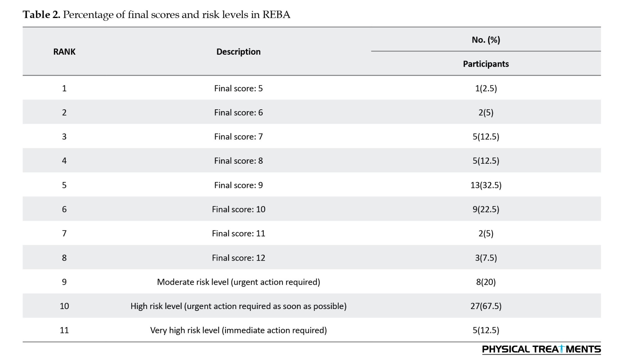
Task: Select the Final score: 7 cell
Action: [238, 137]
